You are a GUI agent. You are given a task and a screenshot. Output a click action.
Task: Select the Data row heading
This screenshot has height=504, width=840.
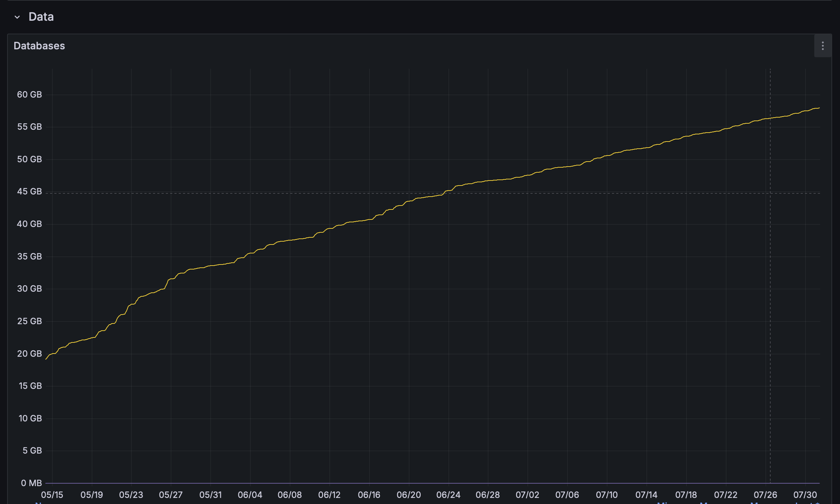41,16
